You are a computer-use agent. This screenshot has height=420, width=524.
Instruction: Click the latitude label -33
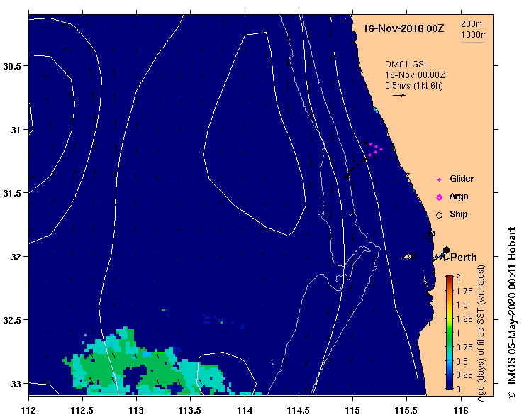13,384
